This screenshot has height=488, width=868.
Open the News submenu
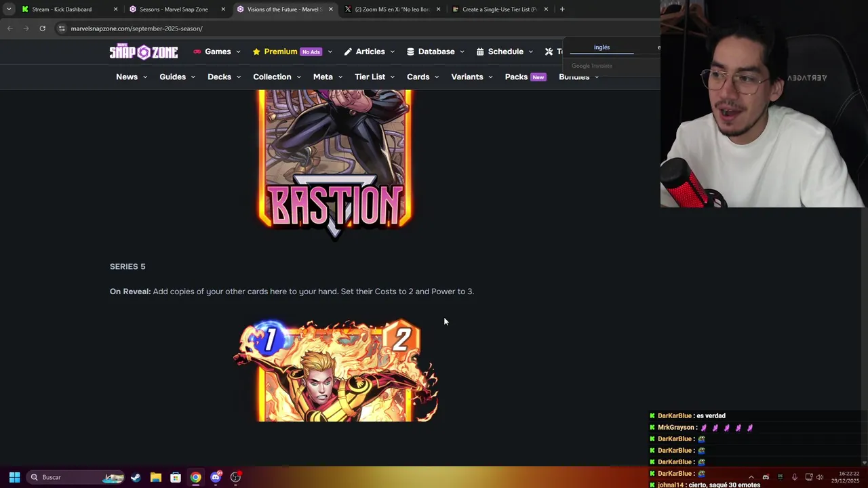click(127, 77)
